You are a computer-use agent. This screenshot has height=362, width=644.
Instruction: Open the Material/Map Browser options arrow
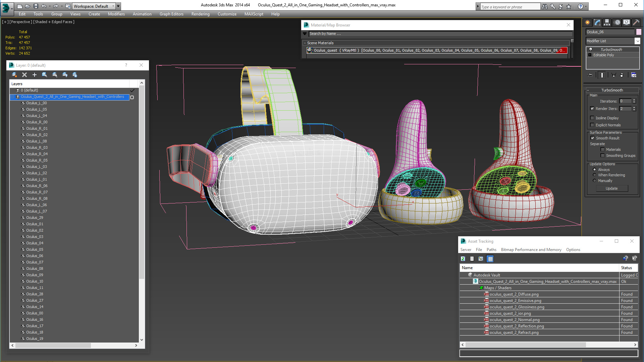tap(305, 34)
